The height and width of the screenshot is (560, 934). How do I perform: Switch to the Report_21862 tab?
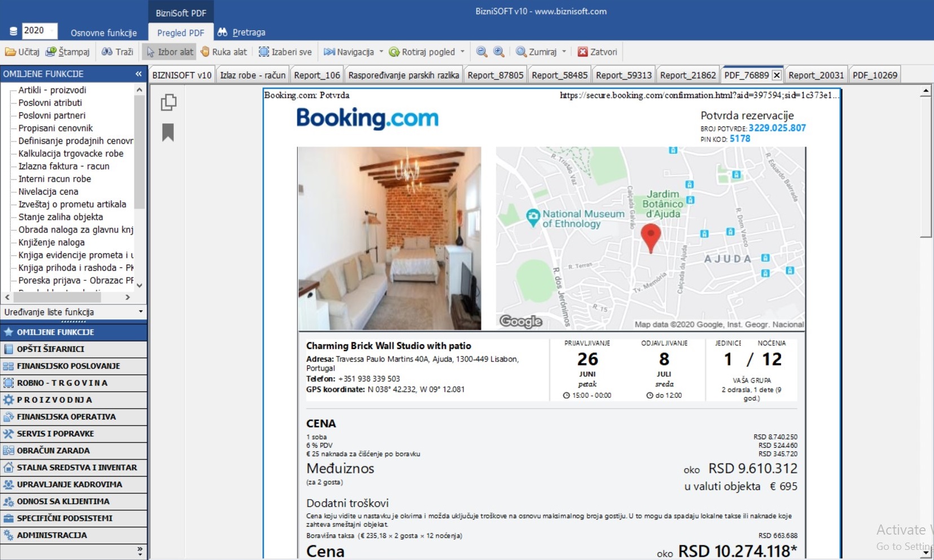coord(688,75)
